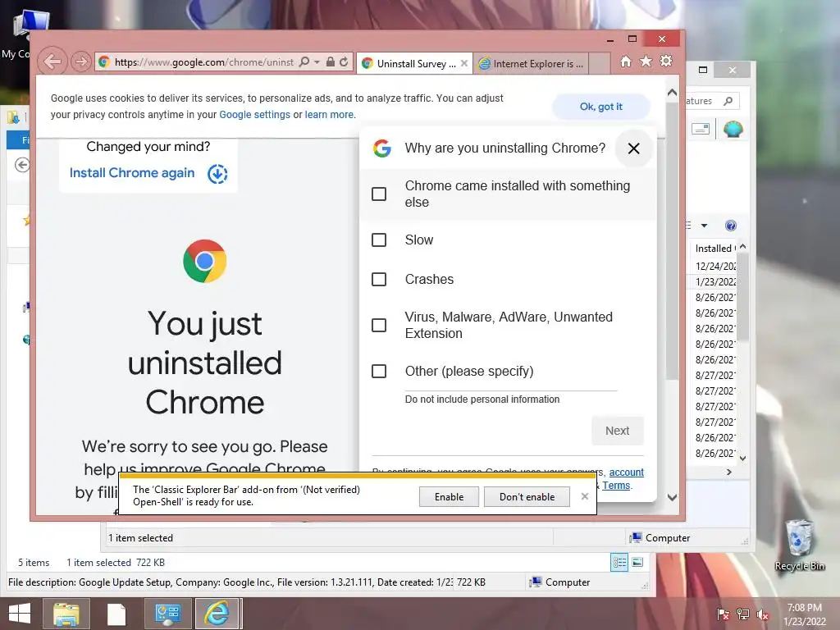Select the 12/24 installed date row
The height and width of the screenshot is (630, 840).
coord(713,266)
